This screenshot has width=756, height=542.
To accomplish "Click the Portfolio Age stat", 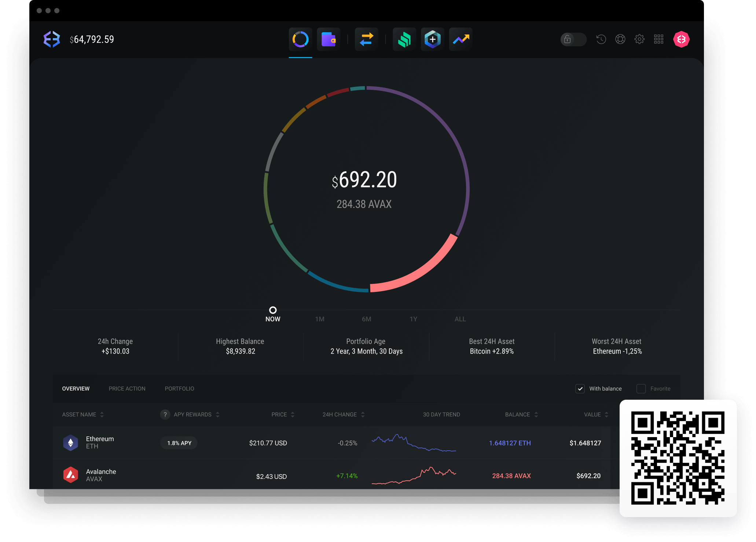I will pyautogui.click(x=366, y=346).
